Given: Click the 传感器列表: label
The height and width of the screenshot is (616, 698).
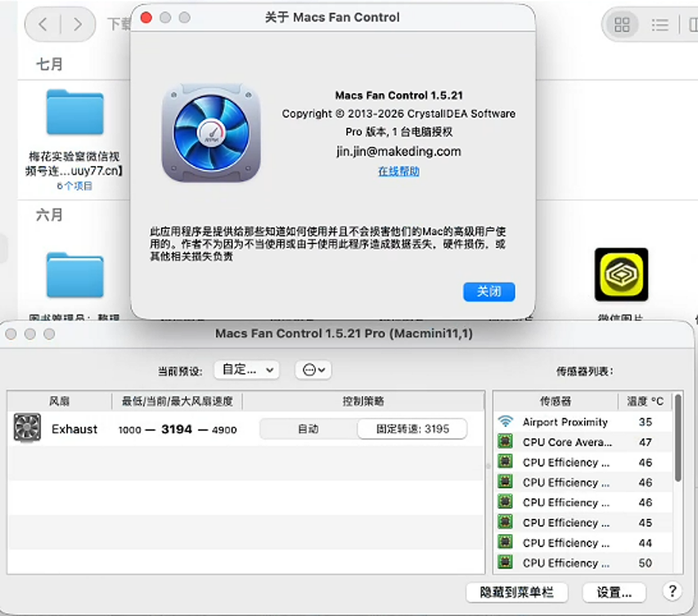Looking at the screenshot, I should [584, 371].
